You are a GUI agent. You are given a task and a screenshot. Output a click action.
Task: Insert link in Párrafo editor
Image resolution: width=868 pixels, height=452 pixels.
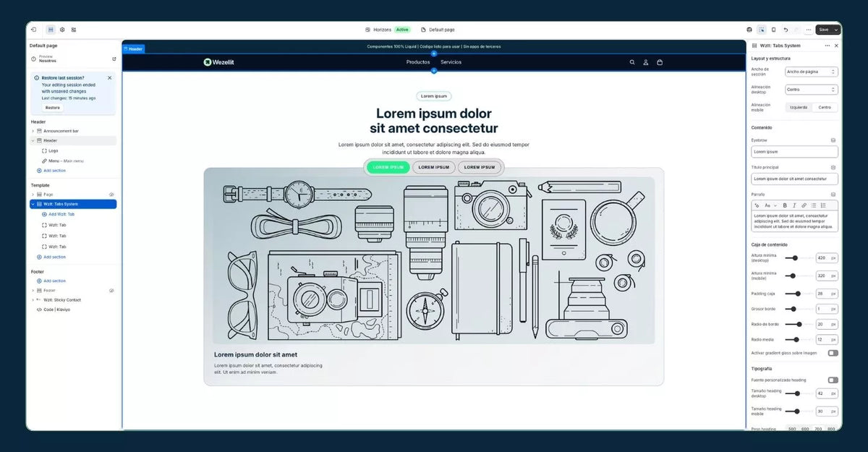tap(804, 205)
